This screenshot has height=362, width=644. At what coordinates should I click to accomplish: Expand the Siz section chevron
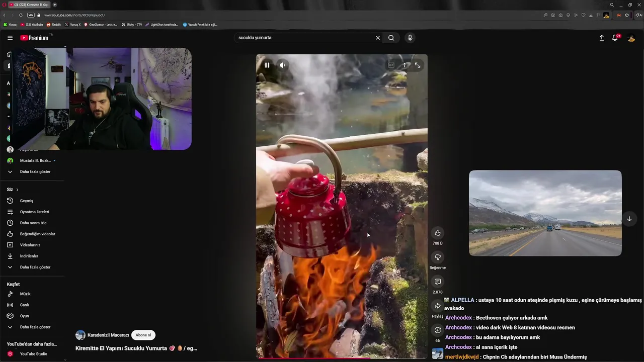tap(17, 190)
